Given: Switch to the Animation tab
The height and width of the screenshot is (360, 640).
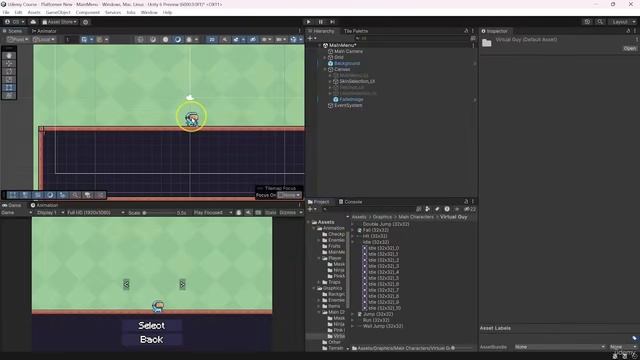Looking at the screenshot, I should pos(44,205).
